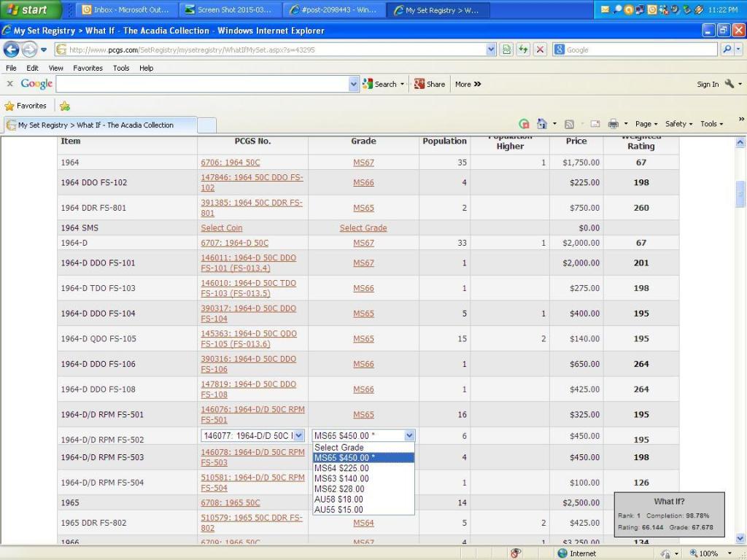Go back using the browser Back arrow
747x560 pixels.
12,49
